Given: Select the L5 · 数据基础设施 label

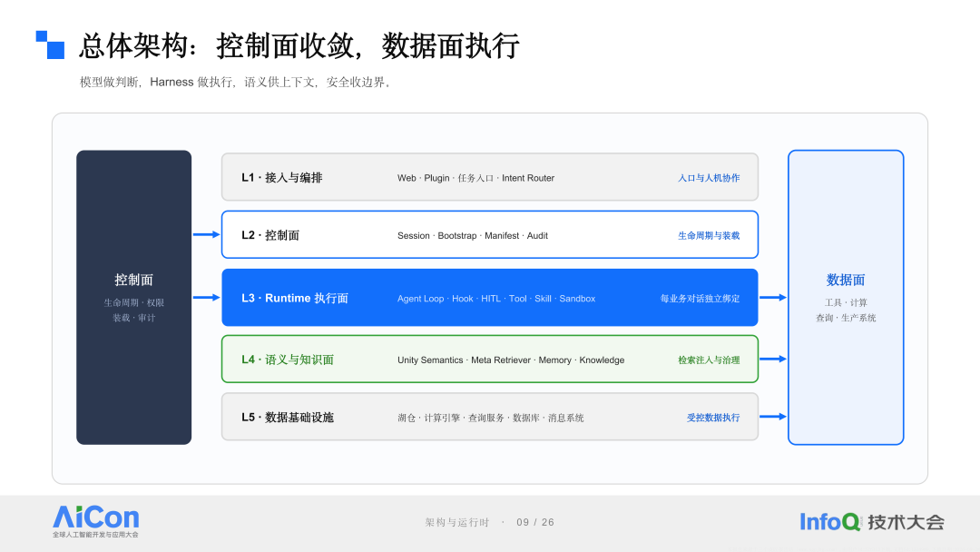Looking at the screenshot, I should tap(288, 417).
